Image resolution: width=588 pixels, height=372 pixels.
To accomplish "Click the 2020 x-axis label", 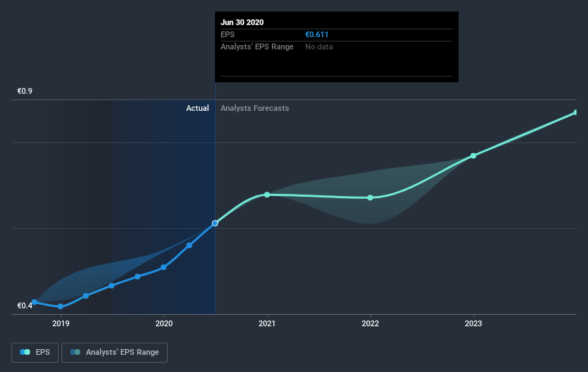I will pyautogui.click(x=164, y=323).
